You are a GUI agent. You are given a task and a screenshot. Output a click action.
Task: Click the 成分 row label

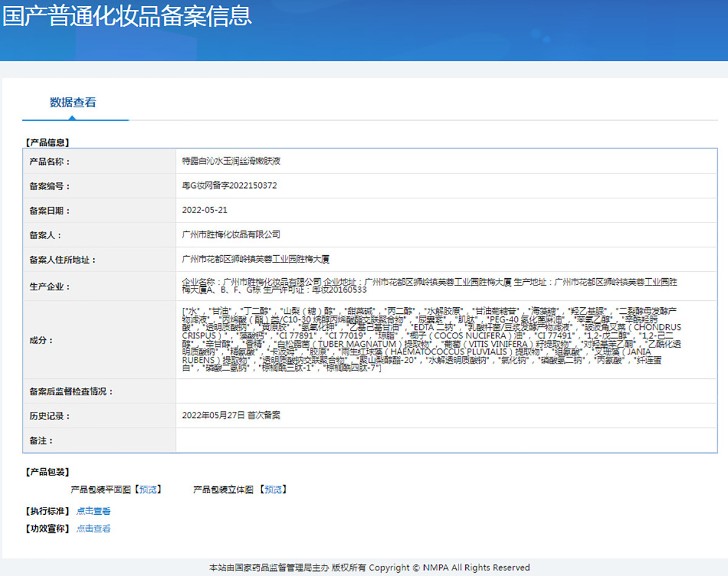click(x=41, y=340)
